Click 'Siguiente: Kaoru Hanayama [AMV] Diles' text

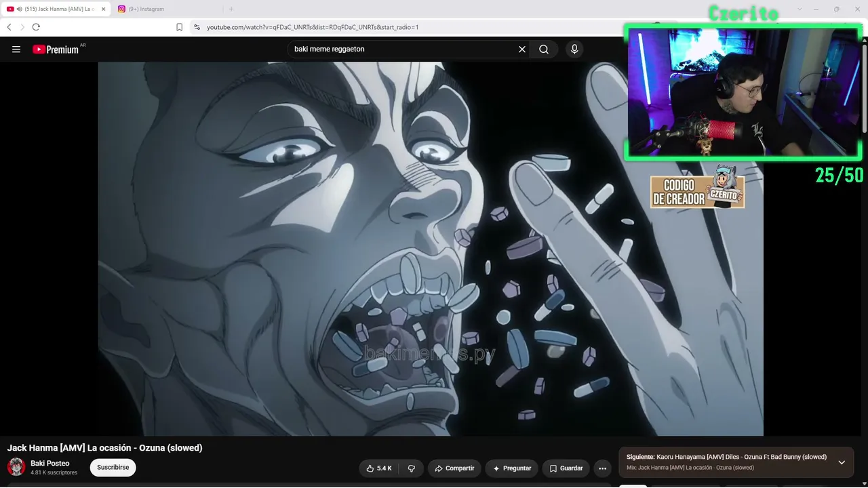click(x=727, y=457)
